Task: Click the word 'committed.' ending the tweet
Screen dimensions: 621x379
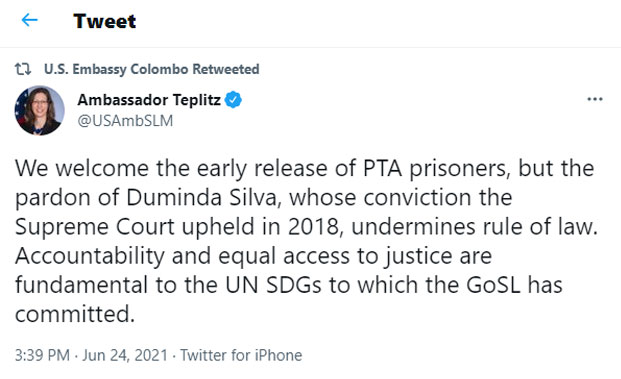Action: pos(75,314)
